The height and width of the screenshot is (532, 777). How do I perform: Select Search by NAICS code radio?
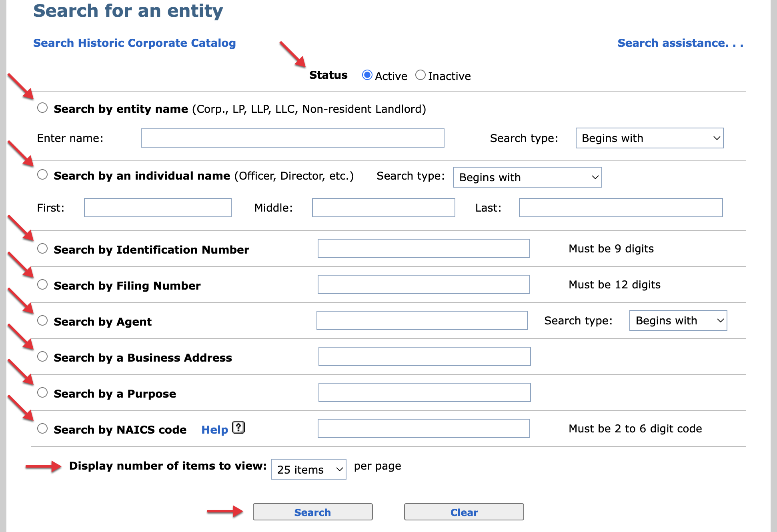point(42,429)
